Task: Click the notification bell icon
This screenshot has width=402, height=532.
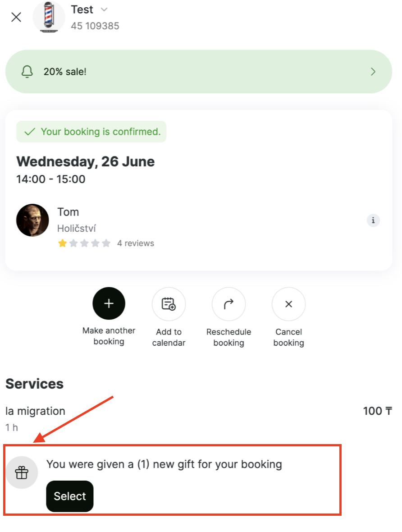Action: [27, 72]
